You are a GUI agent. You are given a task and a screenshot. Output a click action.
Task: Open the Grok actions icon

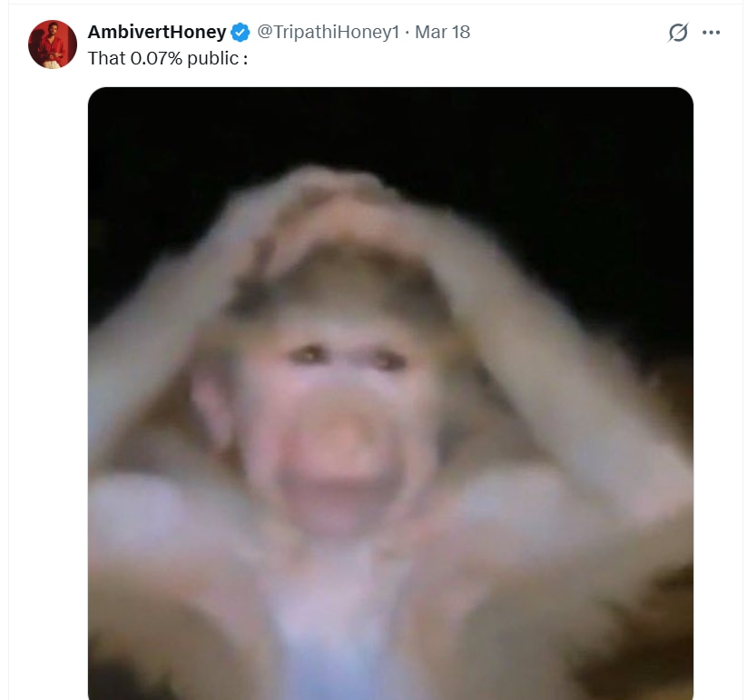pyautogui.click(x=678, y=33)
